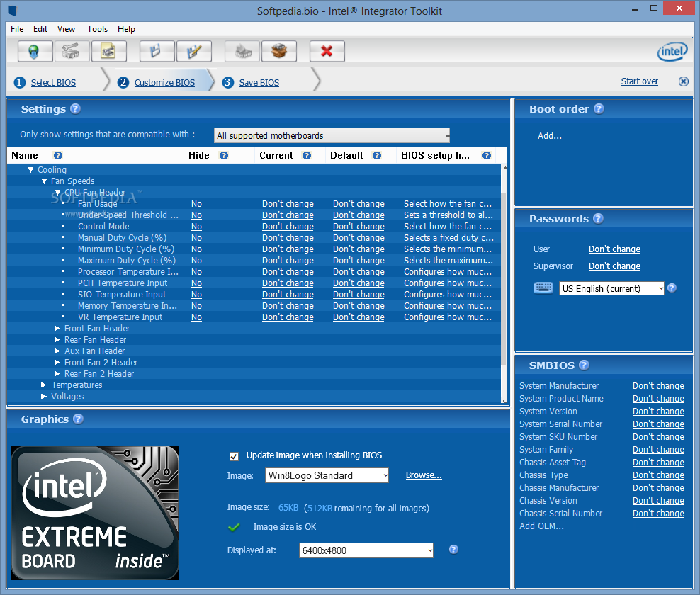Toggle Hide value for VR Temperature Input
This screenshot has height=595, width=700.
pyautogui.click(x=196, y=317)
